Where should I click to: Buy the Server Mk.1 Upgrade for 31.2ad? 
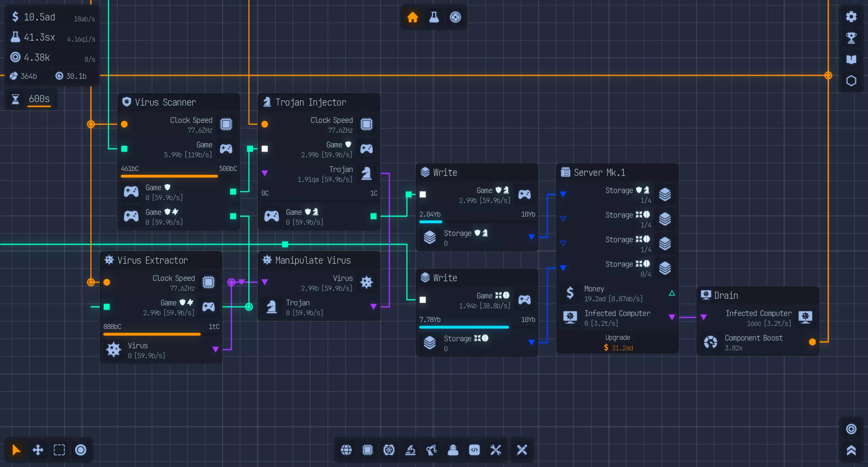click(x=618, y=343)
